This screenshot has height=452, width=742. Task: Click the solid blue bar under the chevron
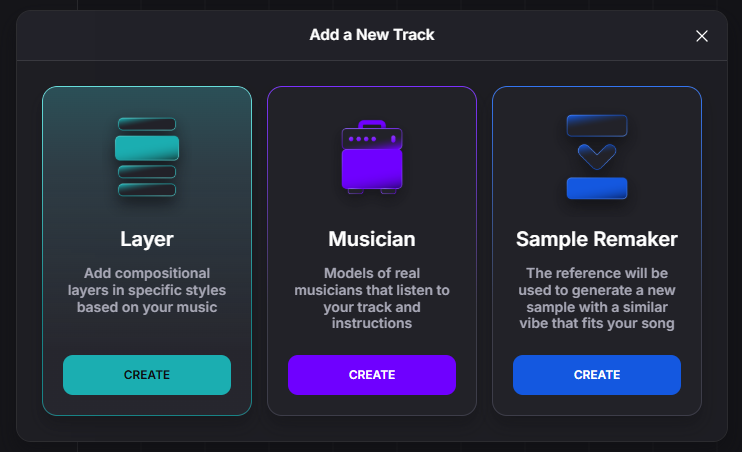tap(597, 188)
